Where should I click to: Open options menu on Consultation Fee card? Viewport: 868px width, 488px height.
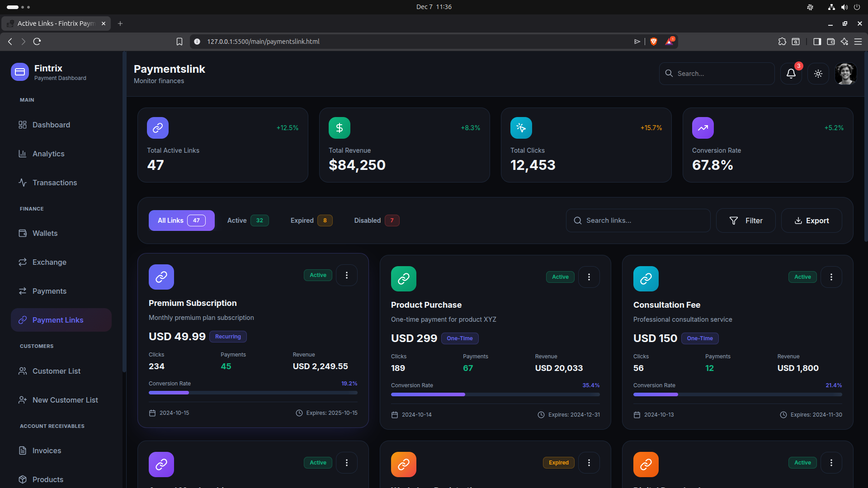[x=831, y=277]
